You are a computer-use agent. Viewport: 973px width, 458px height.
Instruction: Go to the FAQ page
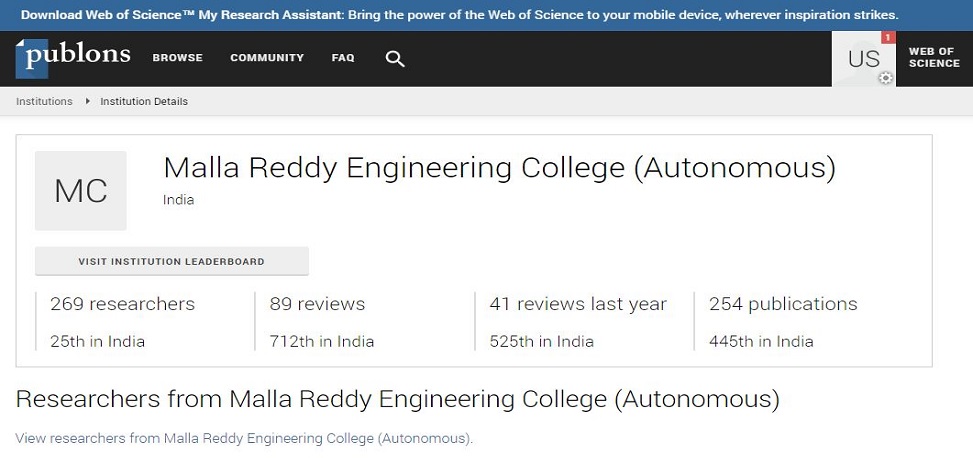[343, 58]
